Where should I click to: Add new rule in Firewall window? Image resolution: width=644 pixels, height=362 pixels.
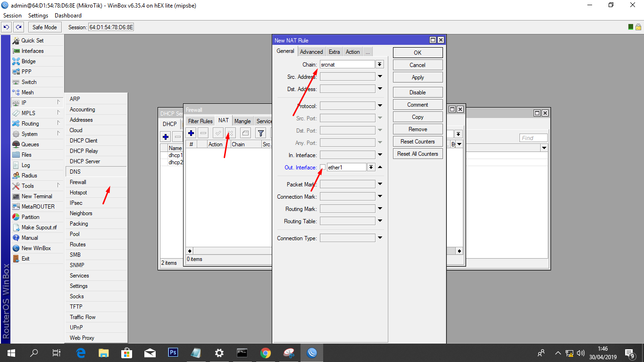[x=191, y=133]
